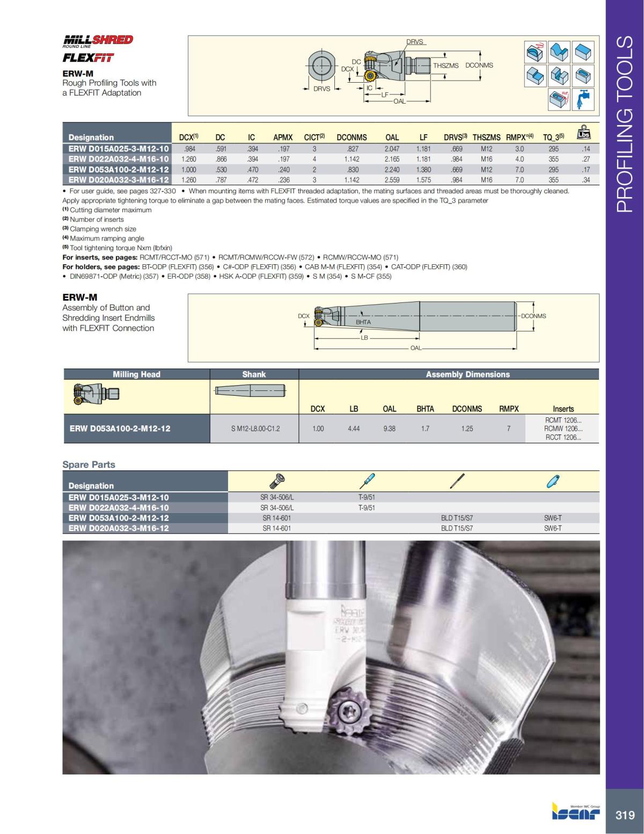Image resolution: width=644 pixels, height=834 pixels.
Task: Click the shoulder milling application icon
Action: (535, 75)
